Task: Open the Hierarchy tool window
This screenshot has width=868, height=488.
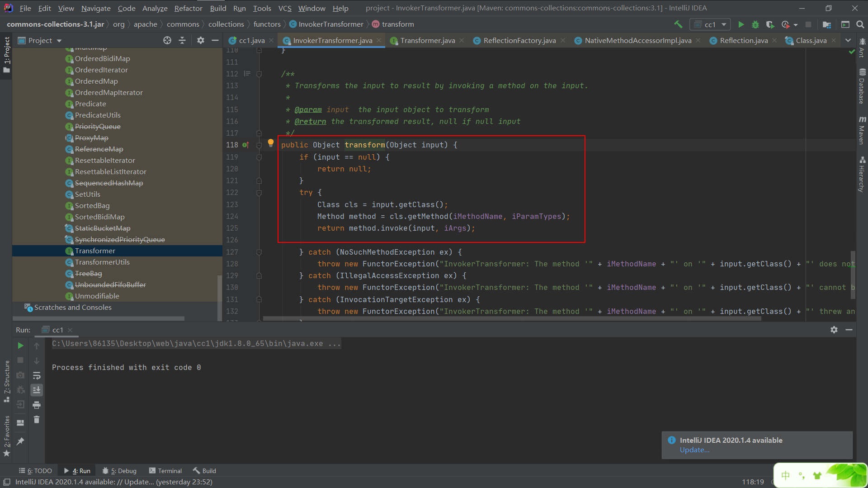Action: point(862,174)
